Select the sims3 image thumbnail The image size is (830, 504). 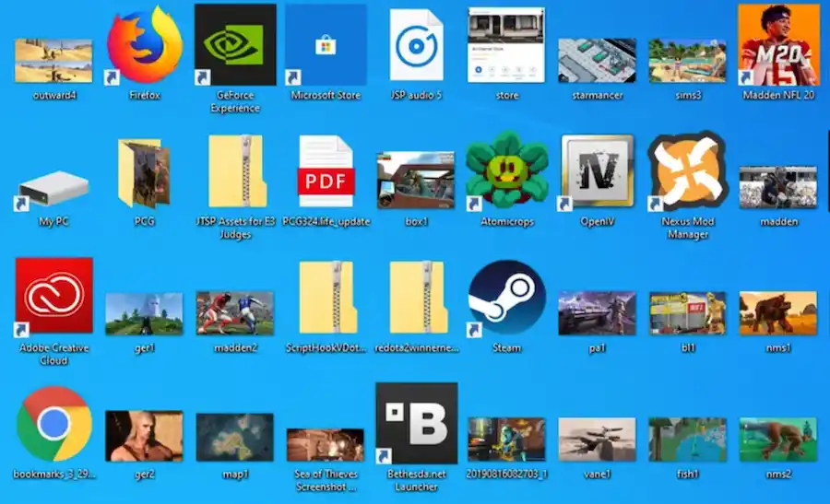688,61
